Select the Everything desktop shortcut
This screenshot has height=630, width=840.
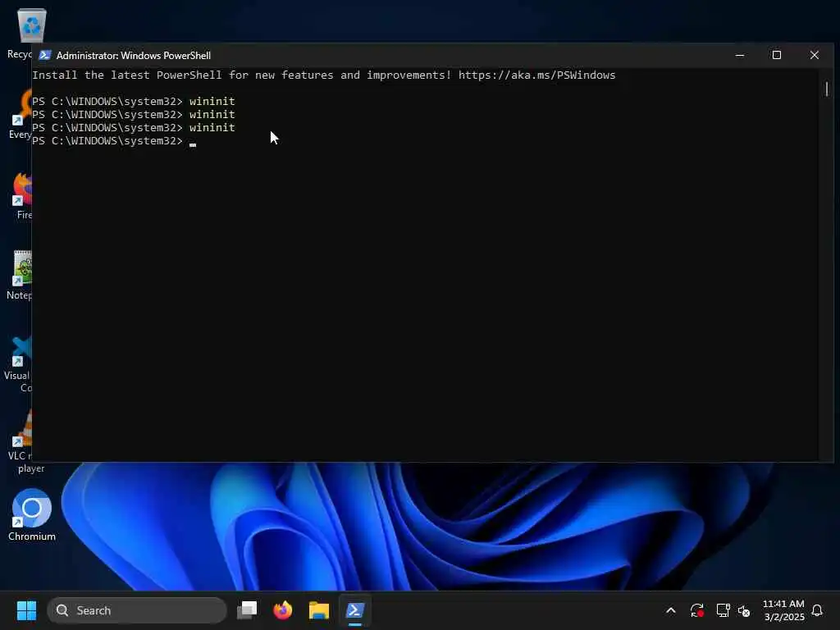click(x=21, y=115)
